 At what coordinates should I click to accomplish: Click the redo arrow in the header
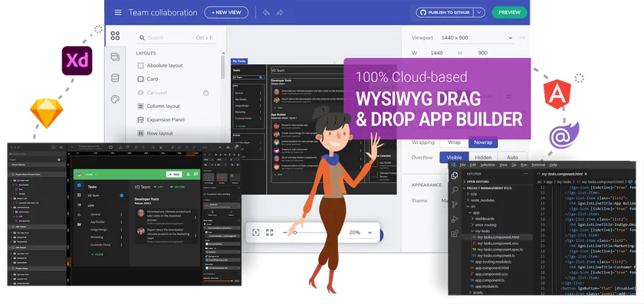pos(280,12)
